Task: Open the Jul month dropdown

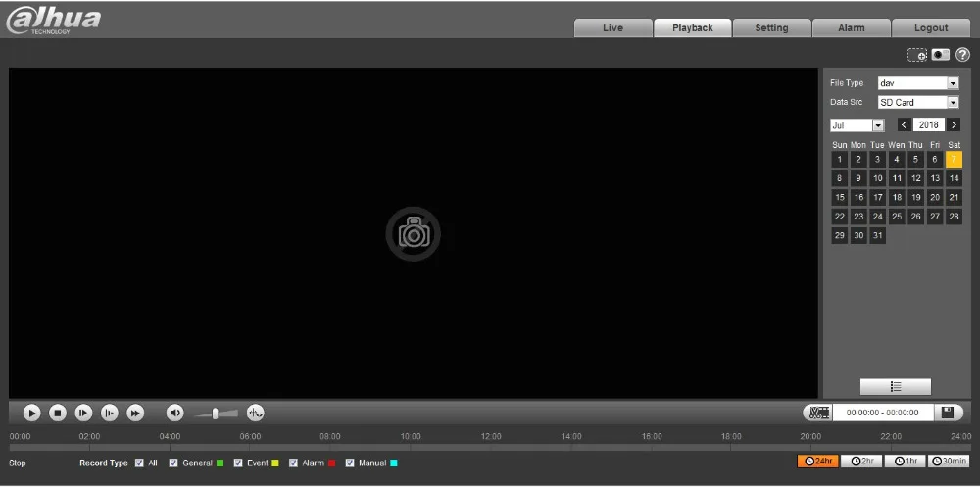Action: click(857, 125)
